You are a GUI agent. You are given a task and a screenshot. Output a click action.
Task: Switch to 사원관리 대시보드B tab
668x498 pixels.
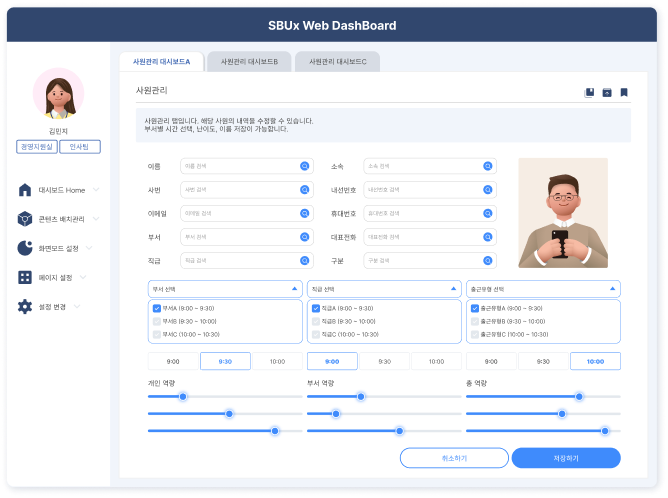[x=249, y=62]
